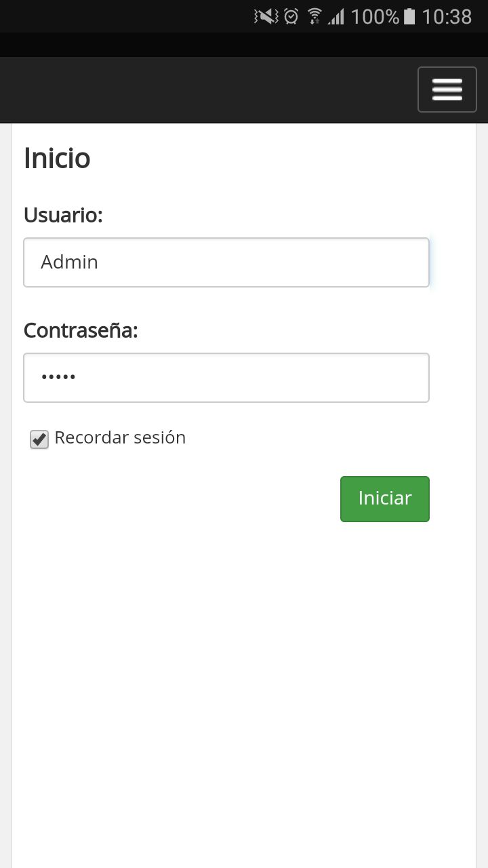Click the Contraseña: field label
This screenshot has width=488, height=868.
pyautogui.click(x=81, y=331)
